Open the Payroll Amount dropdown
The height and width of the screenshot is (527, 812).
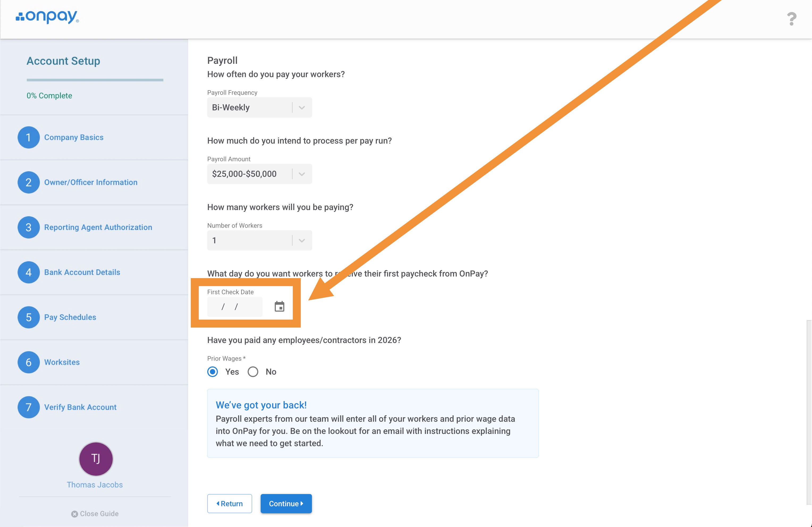point(259,174)
